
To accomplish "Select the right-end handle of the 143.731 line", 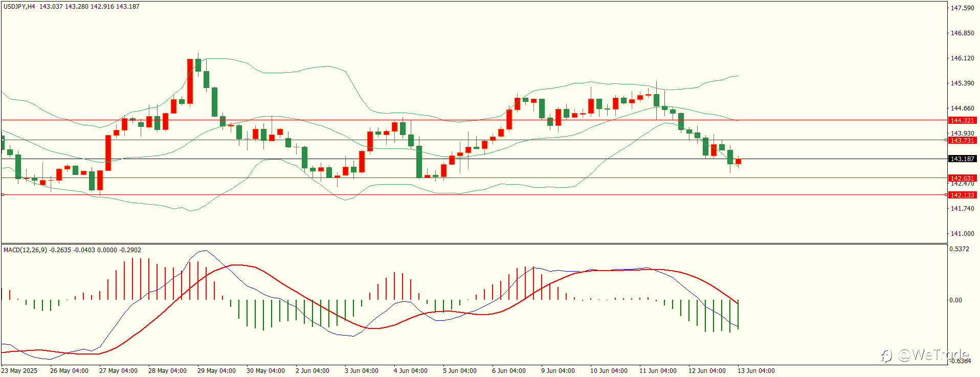I will click(946, 140).
